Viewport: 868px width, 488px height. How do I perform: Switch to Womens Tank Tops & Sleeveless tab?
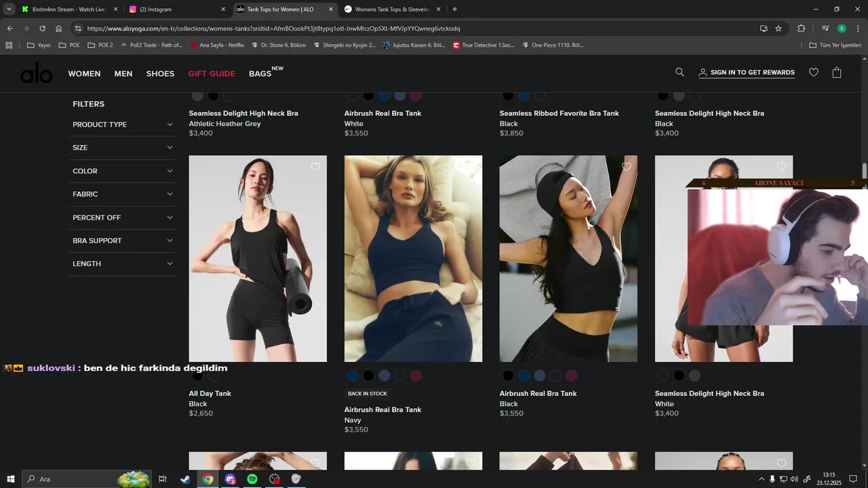coord(392,9)
